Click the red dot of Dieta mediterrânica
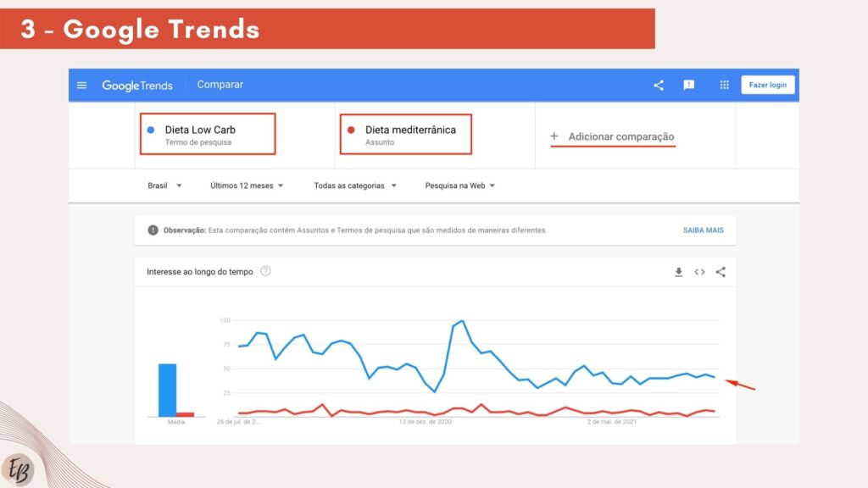The image size is (868, 488). pyautogui.click(x=351, y=130)
